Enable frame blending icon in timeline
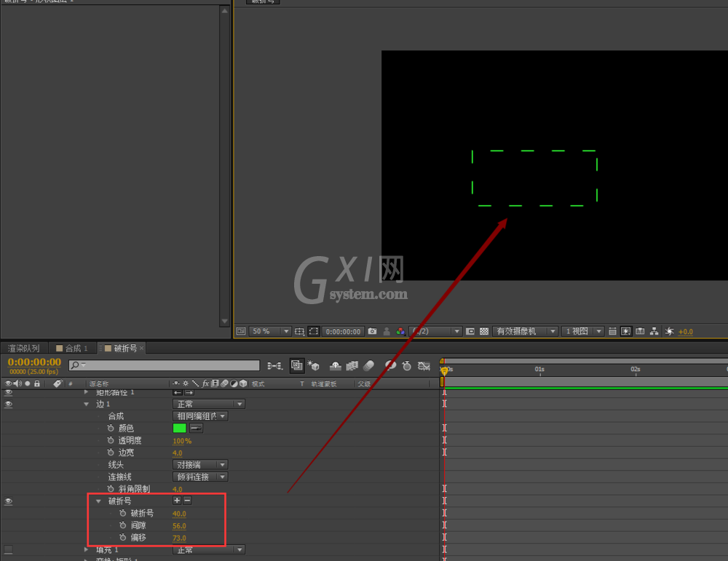728x561 pixels. pyautogui.click(x=352, y=366)
